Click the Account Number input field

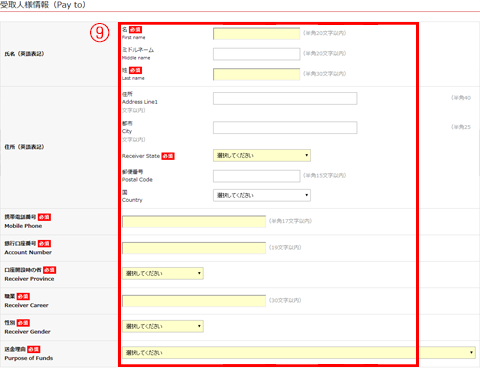pos(194,248)
